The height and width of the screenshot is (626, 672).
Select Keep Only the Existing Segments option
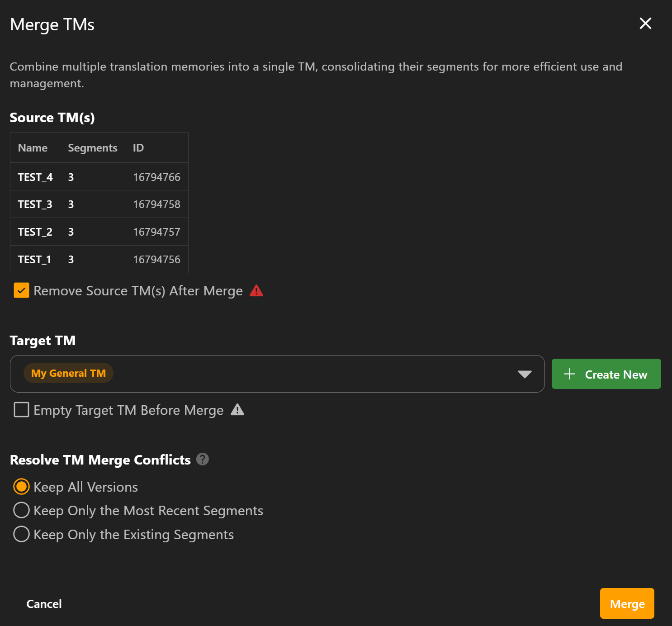(x=21, y=534)
